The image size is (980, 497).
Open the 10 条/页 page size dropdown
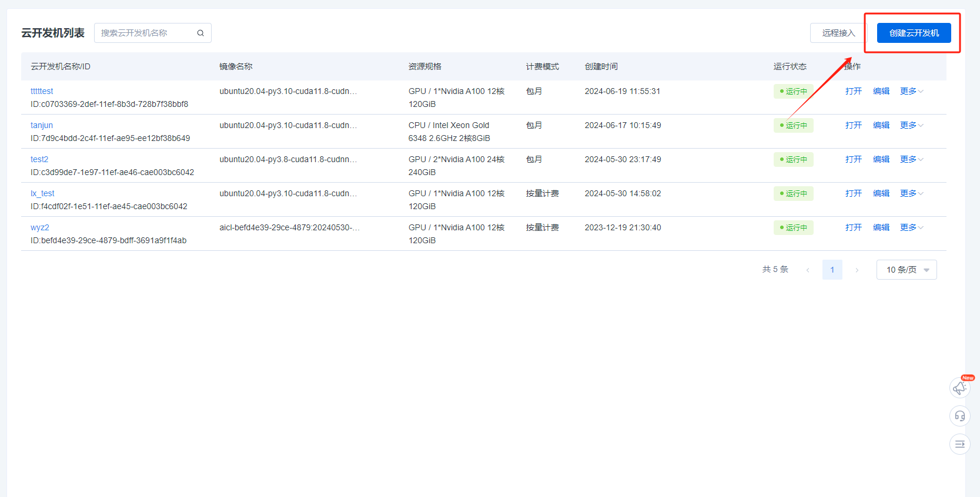[x=907, y=270]
